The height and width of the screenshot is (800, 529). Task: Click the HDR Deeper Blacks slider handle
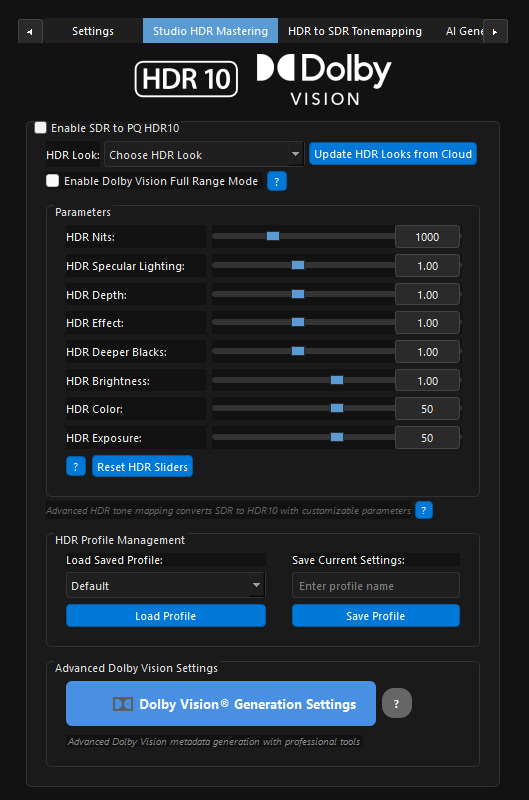pyautogui.click(x=298, y=352)
